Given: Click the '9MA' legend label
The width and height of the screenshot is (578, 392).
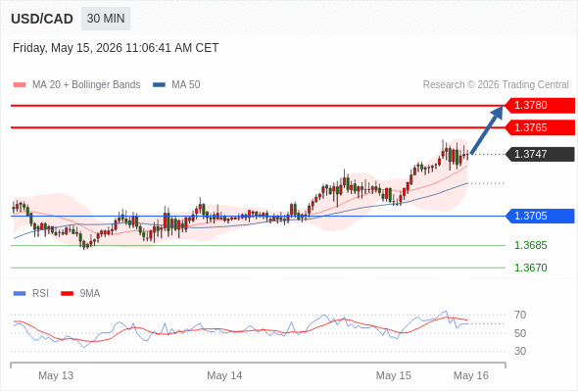Looking at the screenshot, I should (x=90, y=294).
